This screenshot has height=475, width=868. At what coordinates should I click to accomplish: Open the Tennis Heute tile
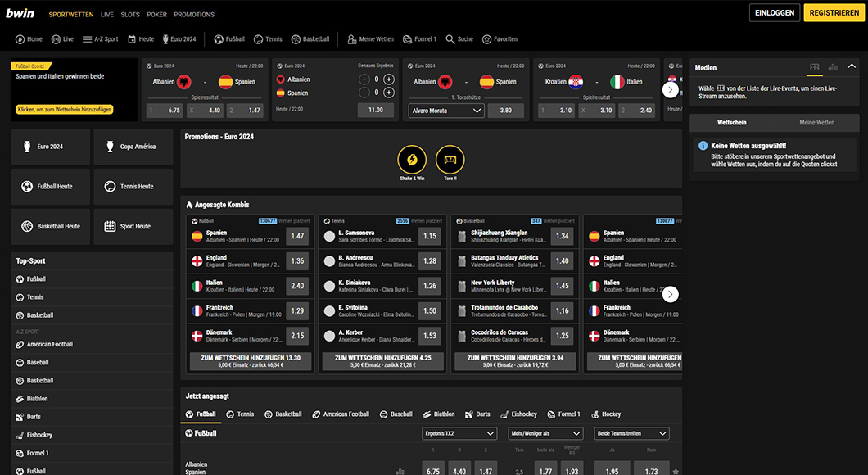click(133, 187)
